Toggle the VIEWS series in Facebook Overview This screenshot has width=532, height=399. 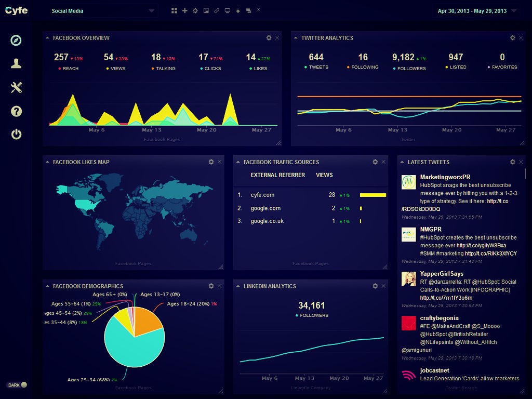pyautogui.click(x=116, y=69)
